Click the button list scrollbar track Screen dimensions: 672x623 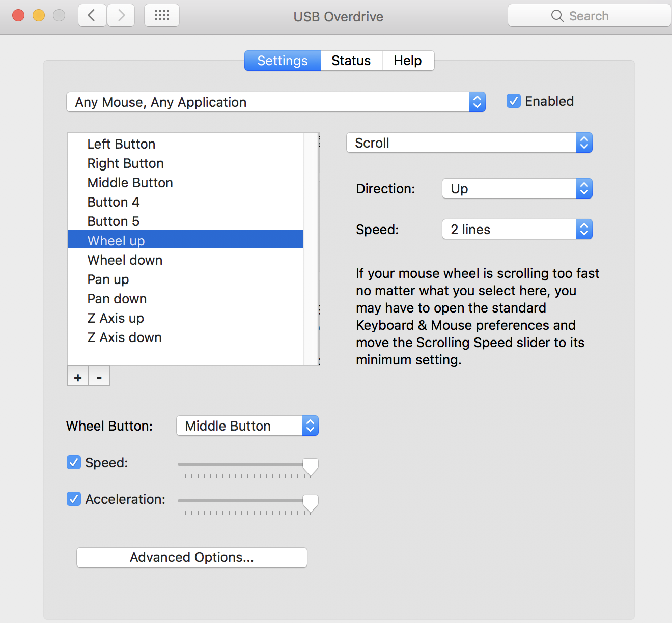311,249
